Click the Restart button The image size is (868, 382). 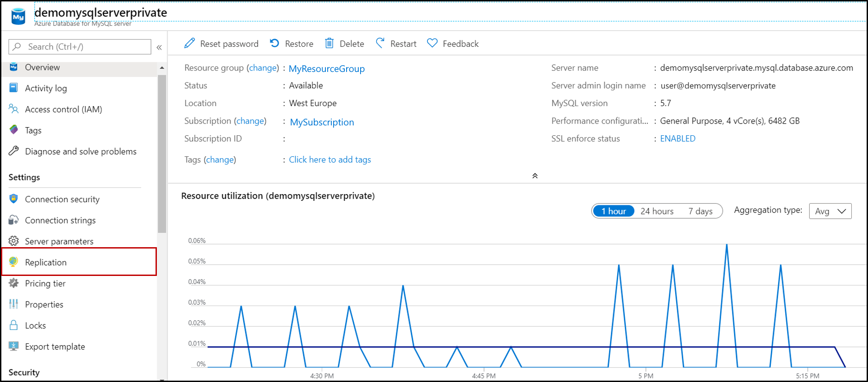tap(396, 44)
